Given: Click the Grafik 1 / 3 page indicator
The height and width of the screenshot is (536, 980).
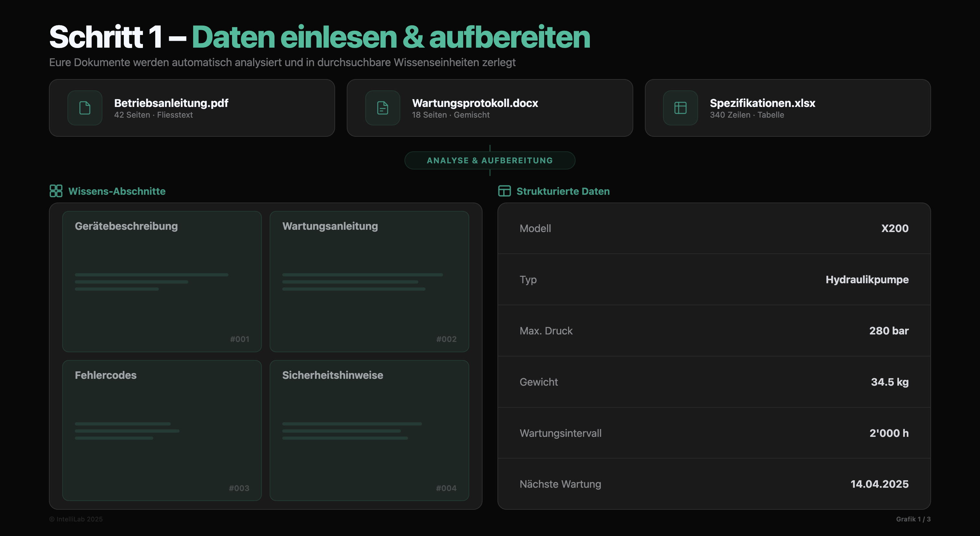Looking at the screenshot, I should [913, 519].
